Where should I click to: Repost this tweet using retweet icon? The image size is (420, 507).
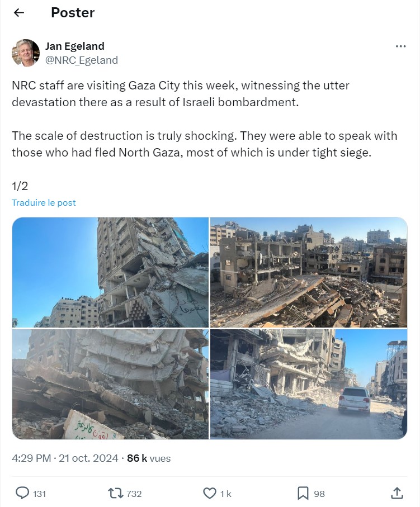point(116,494)
